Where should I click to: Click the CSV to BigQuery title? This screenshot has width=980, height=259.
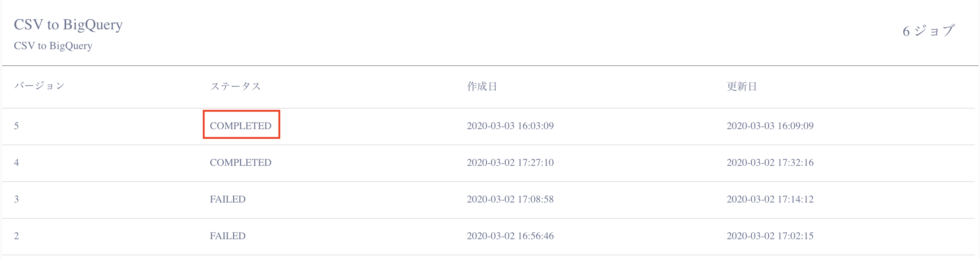pyautogui.click(x=68, y=25)
